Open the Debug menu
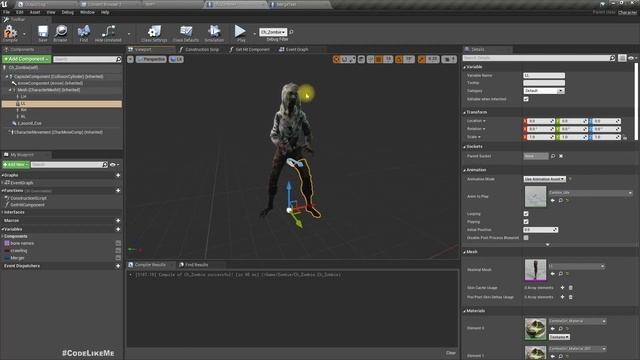Screen dimensions: 640x360 tap(68, 12)
